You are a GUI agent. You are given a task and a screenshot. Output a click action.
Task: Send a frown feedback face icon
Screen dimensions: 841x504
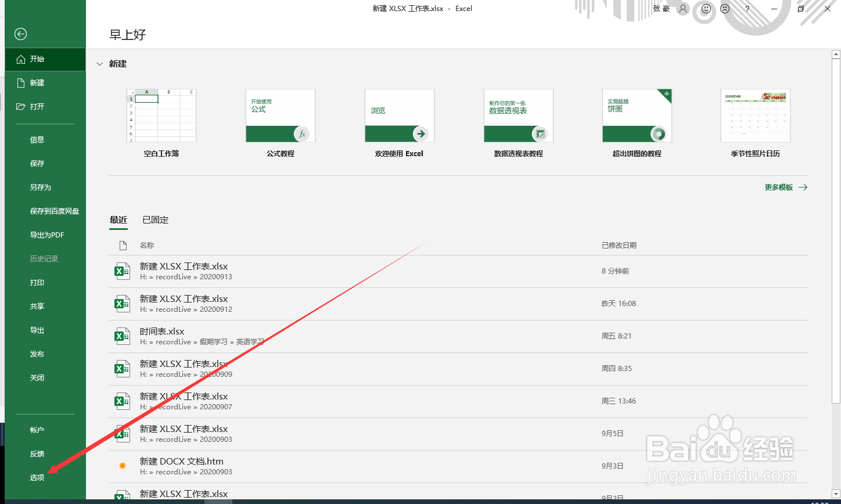725,9
